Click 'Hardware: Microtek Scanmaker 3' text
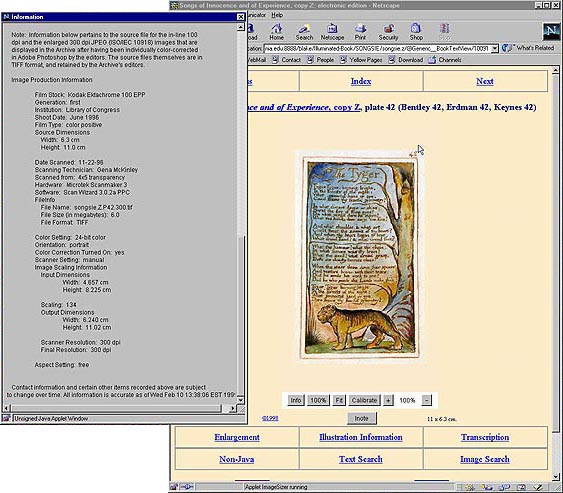 pos(81,185)
